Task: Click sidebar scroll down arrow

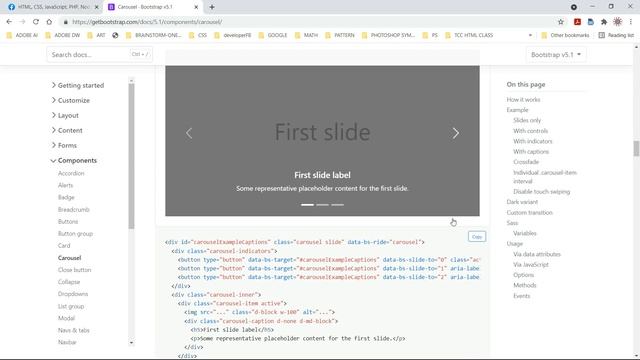Action: point(131,343)
